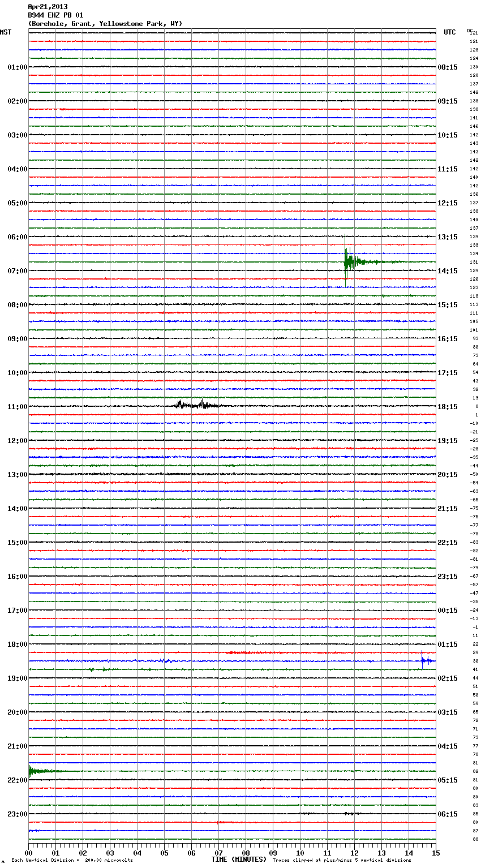Click the "06:00" MST time label
Image resolution: width=481 pixels, height=868 pixels.
coord(18,237)
